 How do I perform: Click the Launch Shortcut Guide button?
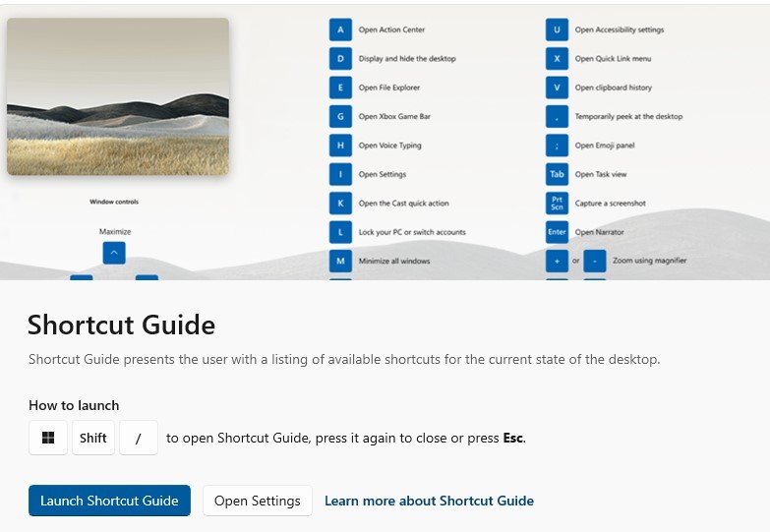pos(109,501)
